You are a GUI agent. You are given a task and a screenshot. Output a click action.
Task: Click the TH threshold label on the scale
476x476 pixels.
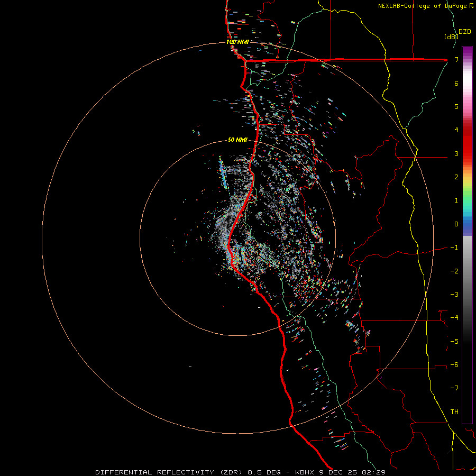pyautogui.click(x=454, y=412)
